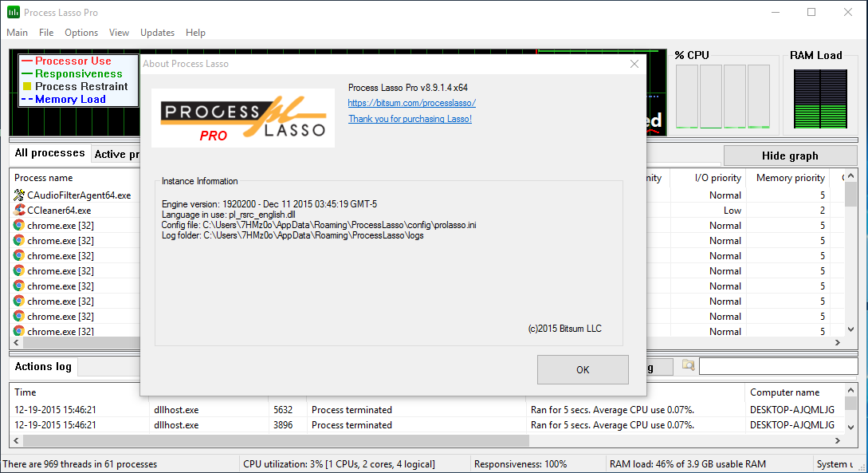Click the CCleaner64.exe process icon
Viewport: 868px width, 473px height.
(19, 210)
